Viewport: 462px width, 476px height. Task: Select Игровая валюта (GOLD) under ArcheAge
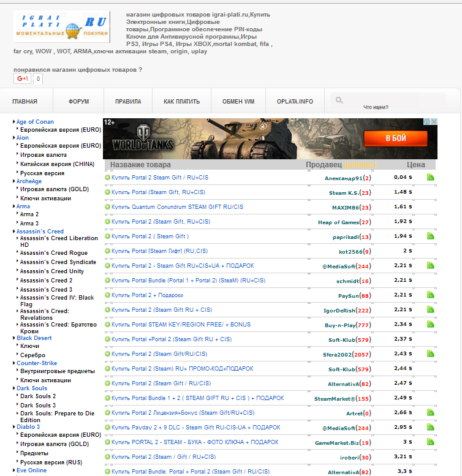click(55, 189)
